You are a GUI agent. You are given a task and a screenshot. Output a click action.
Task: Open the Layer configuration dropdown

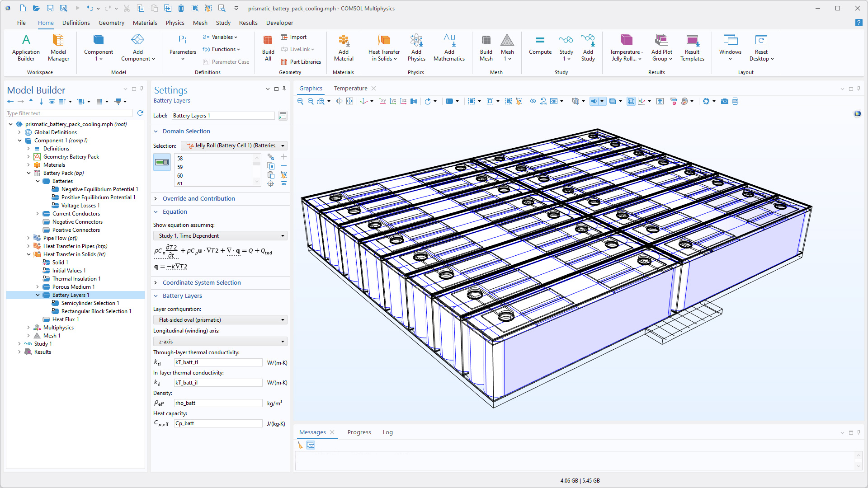[220, 320]
